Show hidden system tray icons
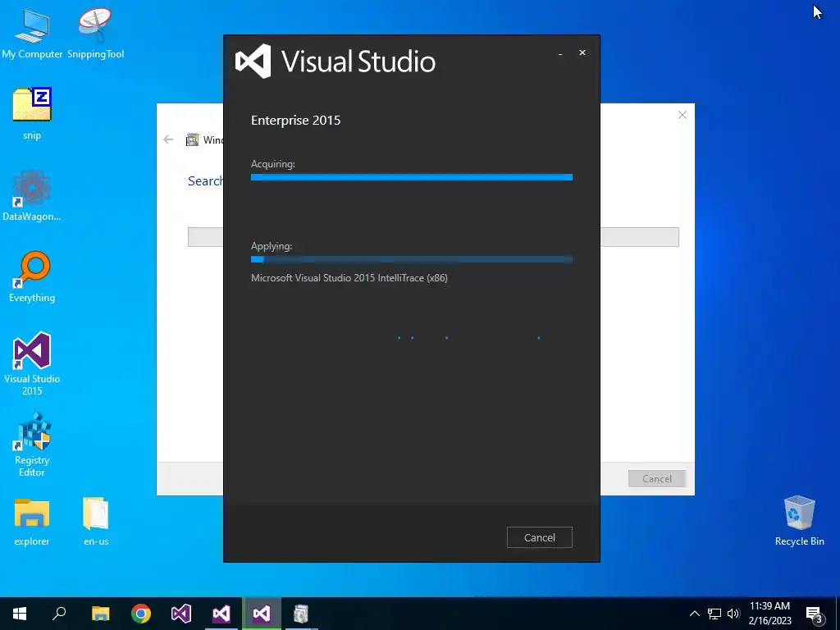Viewport: 840px width, 630px height. 694,614
